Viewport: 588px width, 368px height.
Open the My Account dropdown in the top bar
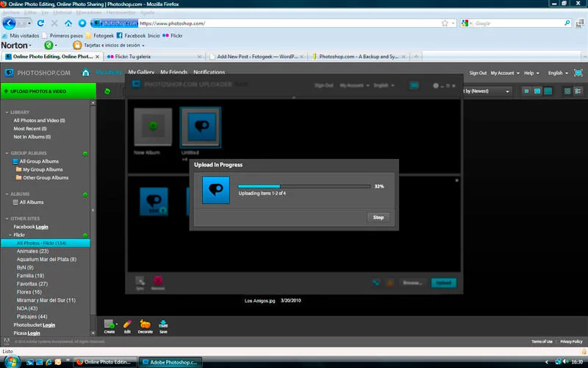click(x=505, y=73)
